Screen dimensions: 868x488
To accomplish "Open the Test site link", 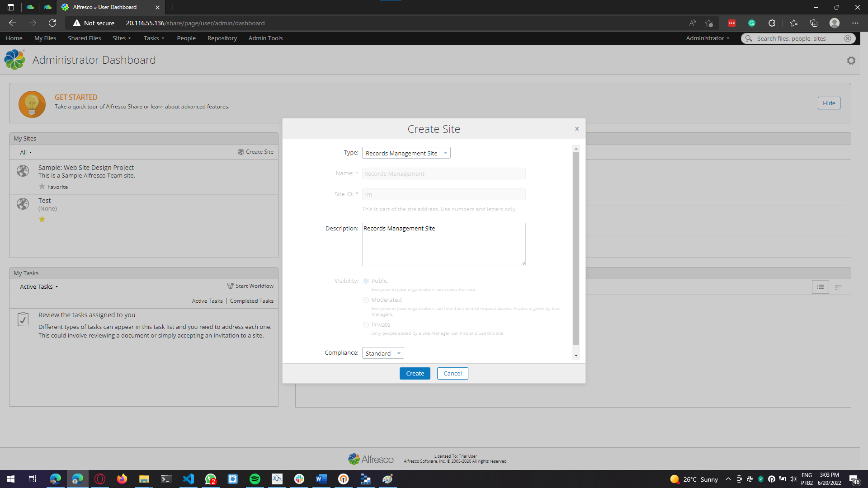I will point(44,201).
